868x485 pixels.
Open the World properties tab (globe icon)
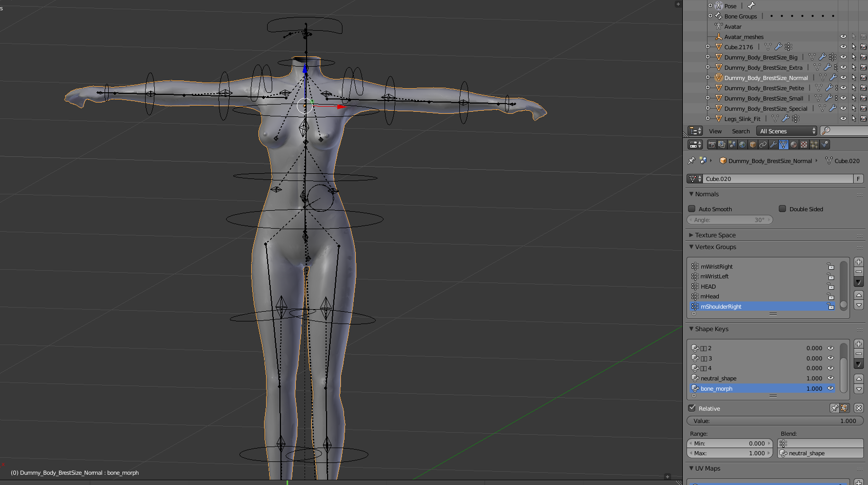(742, 145)
